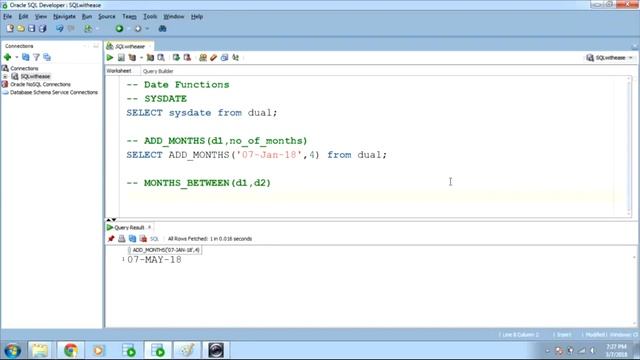640x360 pixels.
Task: Click the To Upper/Lower case icon in worksheet toolbar
Action: (236, 58)
